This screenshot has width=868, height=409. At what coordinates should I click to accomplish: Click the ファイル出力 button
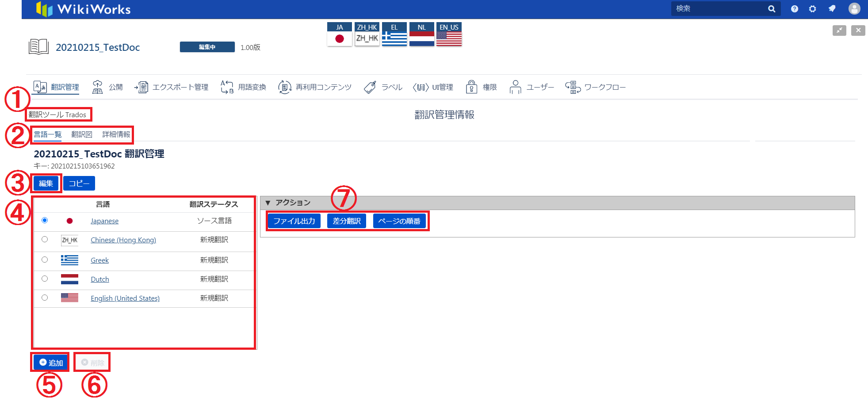tap(294, 221)
